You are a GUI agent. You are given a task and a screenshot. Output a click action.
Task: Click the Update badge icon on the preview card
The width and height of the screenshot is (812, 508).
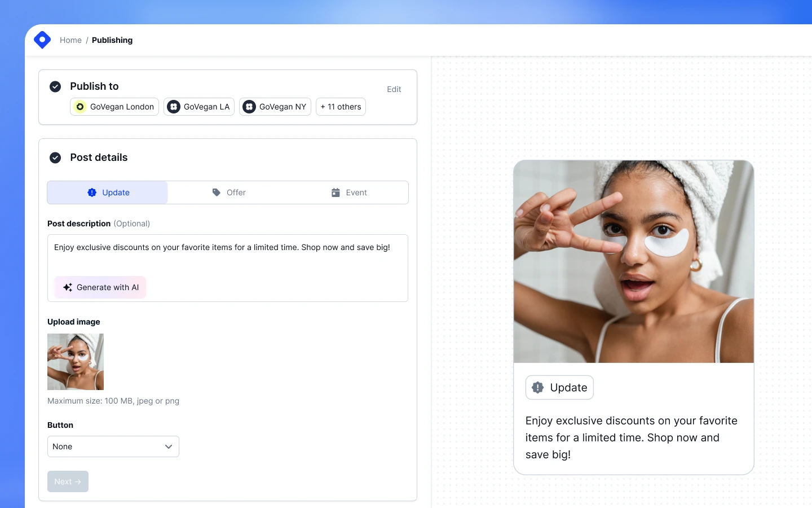pyautogui.click(x=537, y=387)
